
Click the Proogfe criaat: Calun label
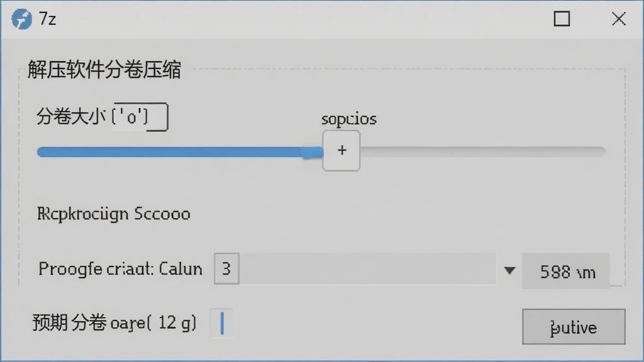[120, 269]
